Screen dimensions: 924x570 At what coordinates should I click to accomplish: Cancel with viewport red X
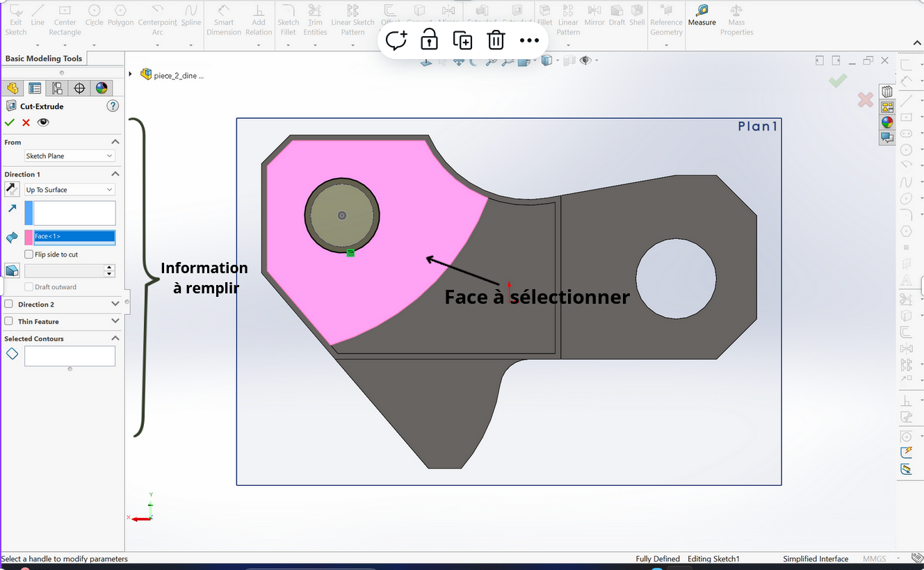(x=865, y=100)
